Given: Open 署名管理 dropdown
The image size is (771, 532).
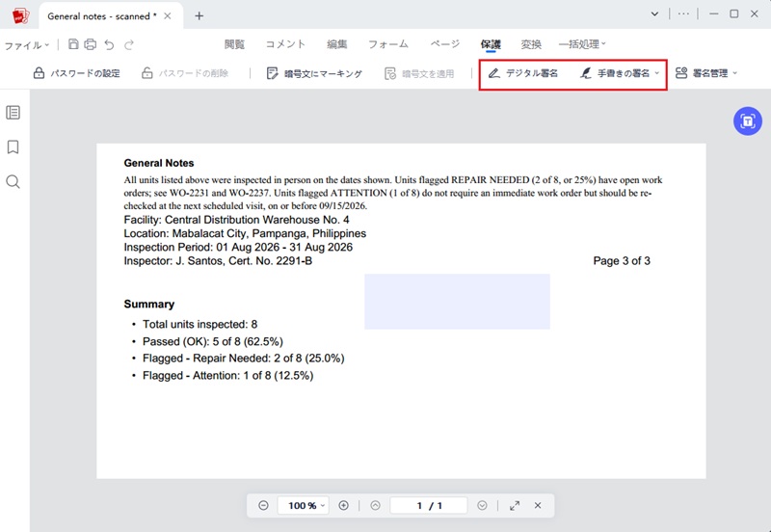Looking at the screenshot, I should [x=706, y=73].
